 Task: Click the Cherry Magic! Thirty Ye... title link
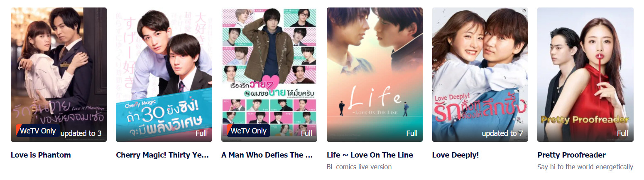162,155
